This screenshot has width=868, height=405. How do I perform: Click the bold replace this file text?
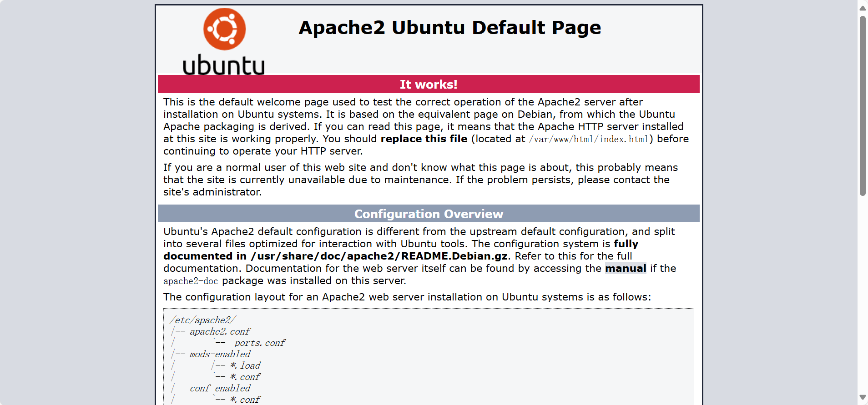(424, 139)
